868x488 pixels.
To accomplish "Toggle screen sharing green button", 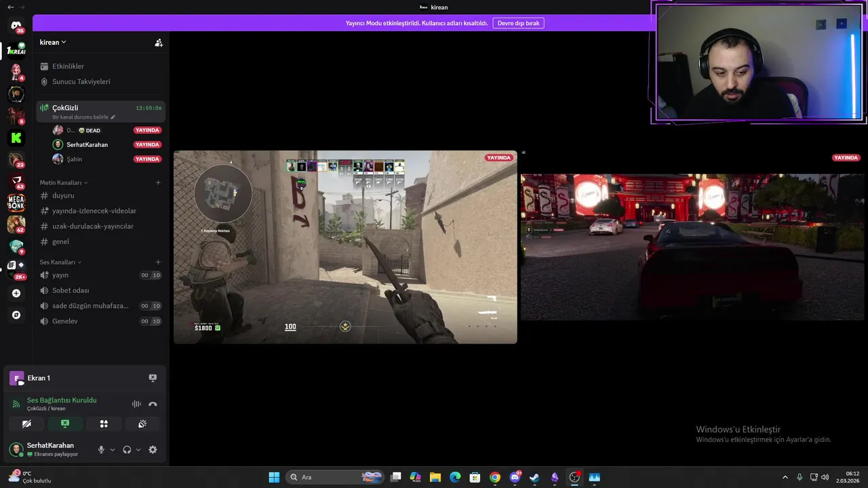I will 65,424.
